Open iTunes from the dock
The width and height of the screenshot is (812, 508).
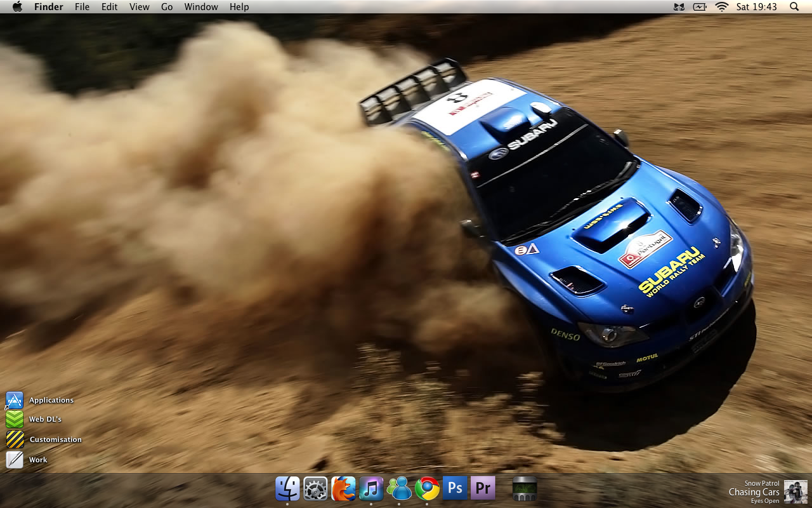(371, 488)
